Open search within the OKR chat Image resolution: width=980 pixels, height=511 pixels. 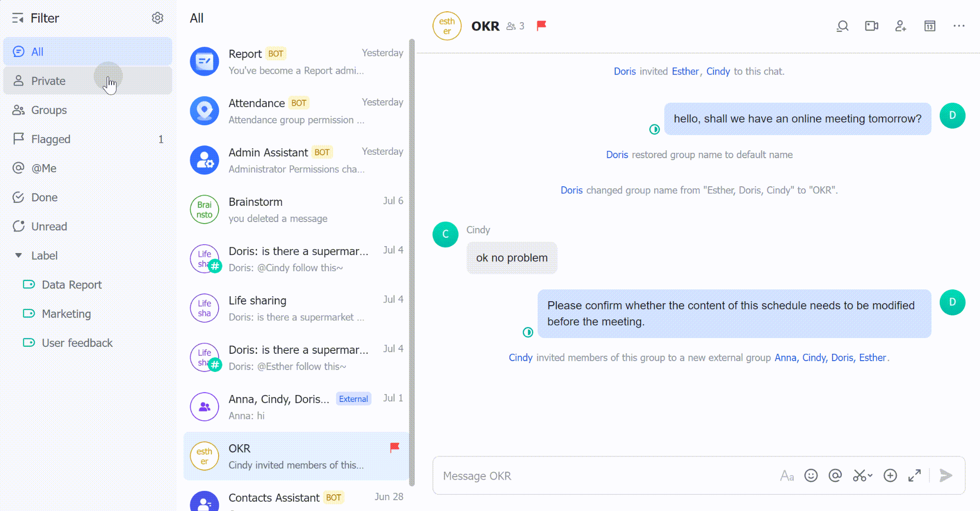pos(842,26)
